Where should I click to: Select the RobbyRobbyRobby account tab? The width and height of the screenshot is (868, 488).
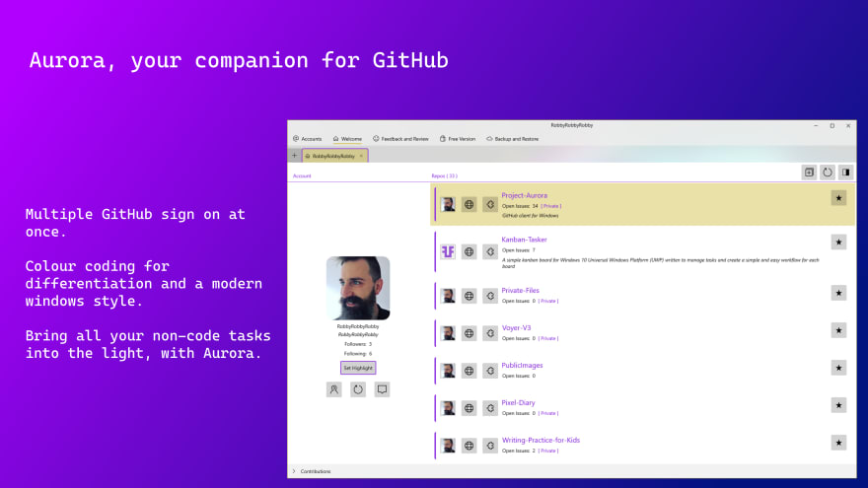click(x=333, y=156)
